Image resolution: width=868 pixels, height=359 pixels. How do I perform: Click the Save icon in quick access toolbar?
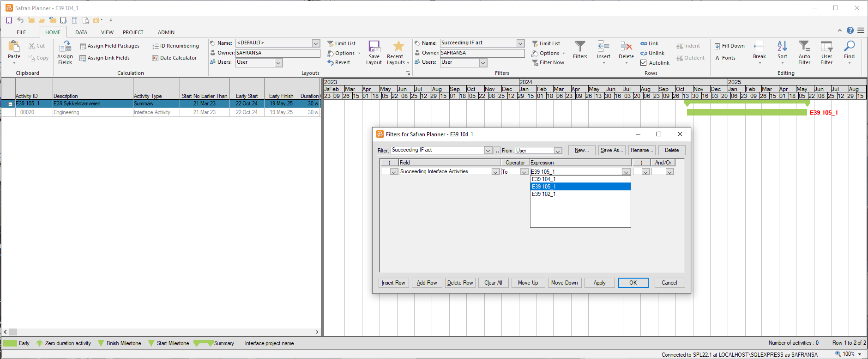point(9,20)
